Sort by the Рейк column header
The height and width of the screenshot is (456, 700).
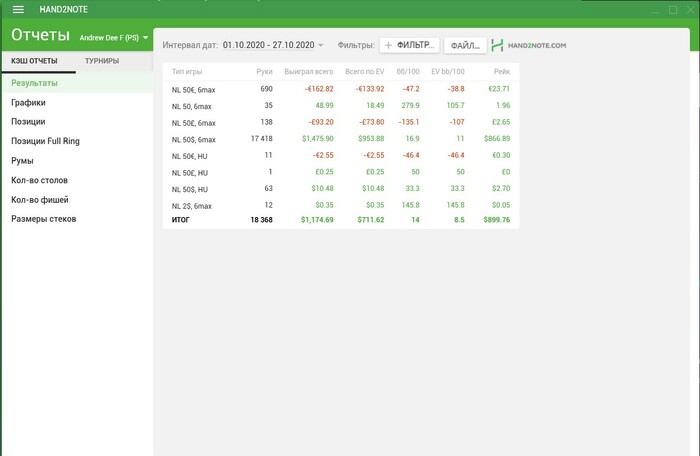(502, 71)
